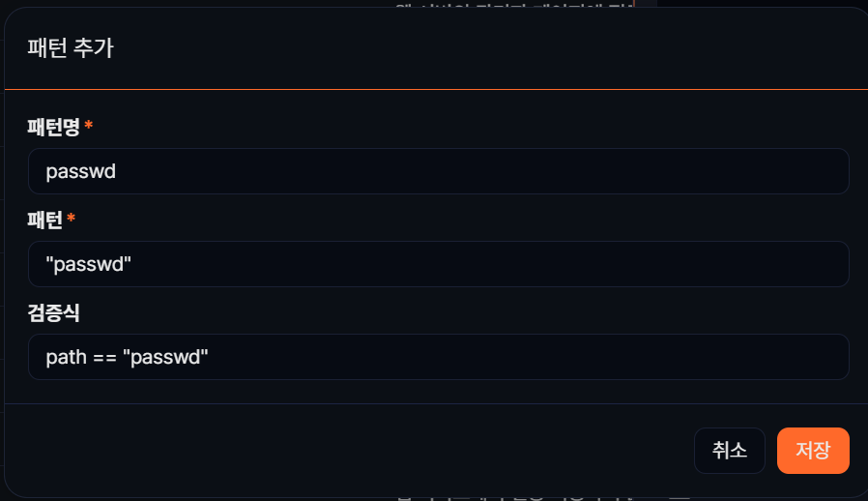The height and width of the screenshot is (501, 868).
Task: Click the 검증식 field label
Action: (52, 312)
